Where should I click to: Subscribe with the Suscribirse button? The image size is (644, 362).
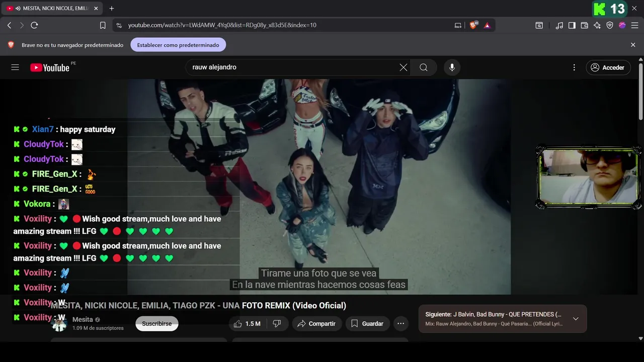[157, 324]
